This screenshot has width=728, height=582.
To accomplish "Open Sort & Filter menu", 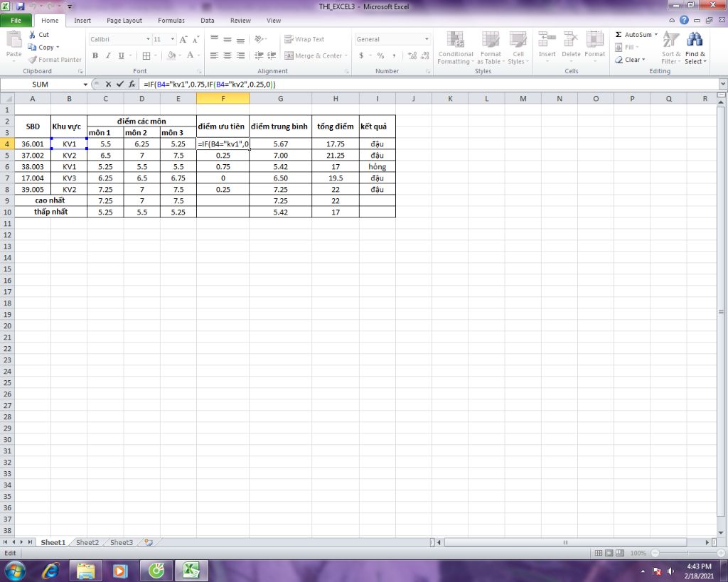I will (671, 48).
